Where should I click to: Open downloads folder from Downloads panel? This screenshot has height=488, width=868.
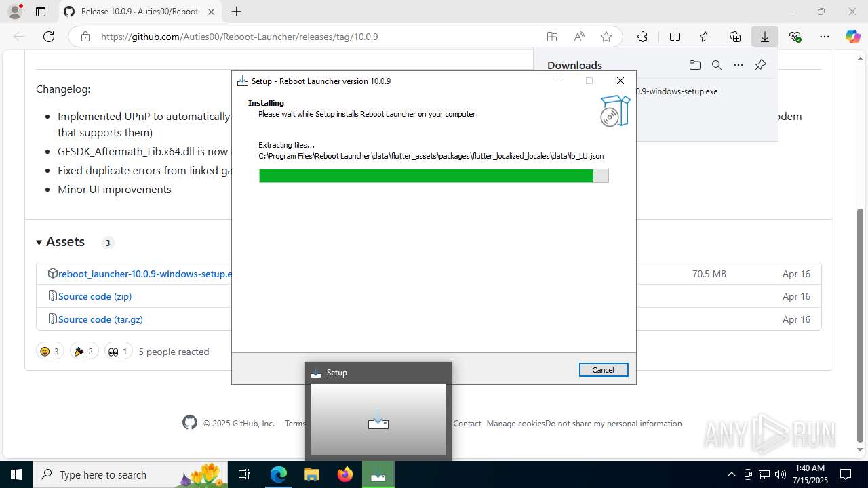pyautogui.click(x=695, y=65)
